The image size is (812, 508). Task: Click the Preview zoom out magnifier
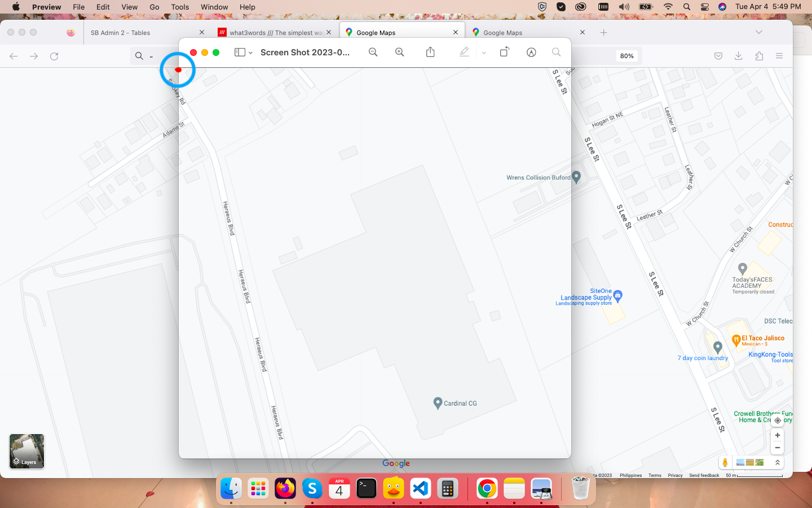click(x=373, y=52)
